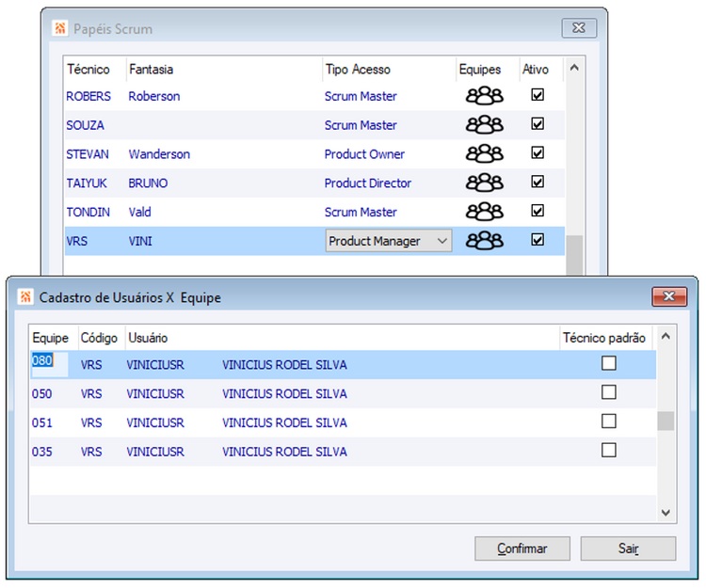Select the ROBERS technician cell

point(88,96)
